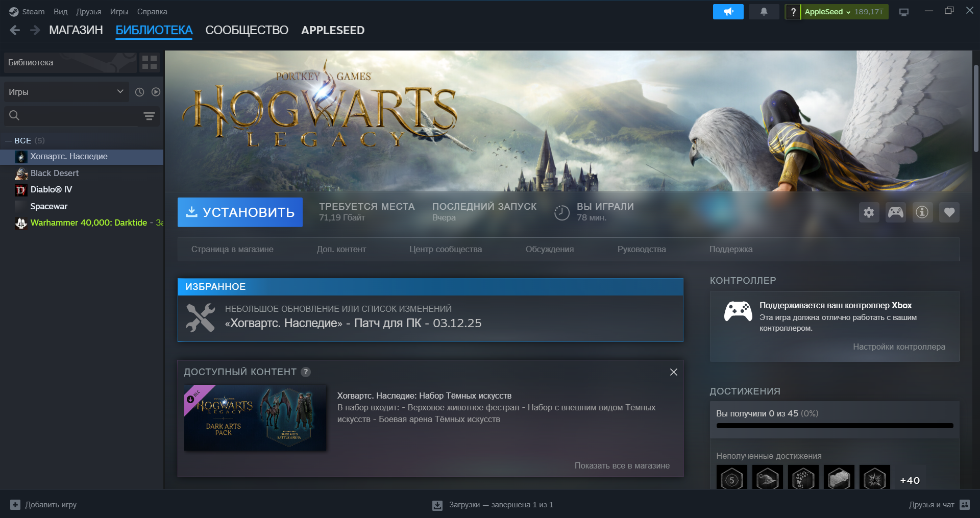
Task: Click the playtime clock icon
Action: (562, 212)
